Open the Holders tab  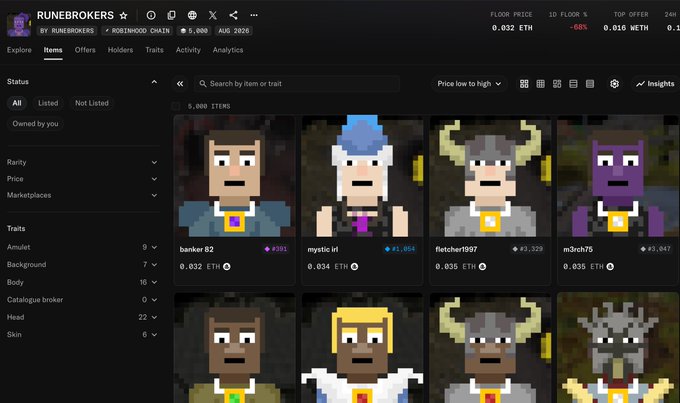(120, 50)
